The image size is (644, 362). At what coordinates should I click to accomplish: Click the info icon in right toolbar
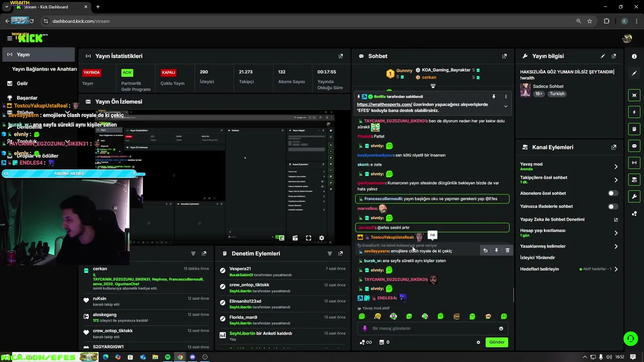pos(634,56)
